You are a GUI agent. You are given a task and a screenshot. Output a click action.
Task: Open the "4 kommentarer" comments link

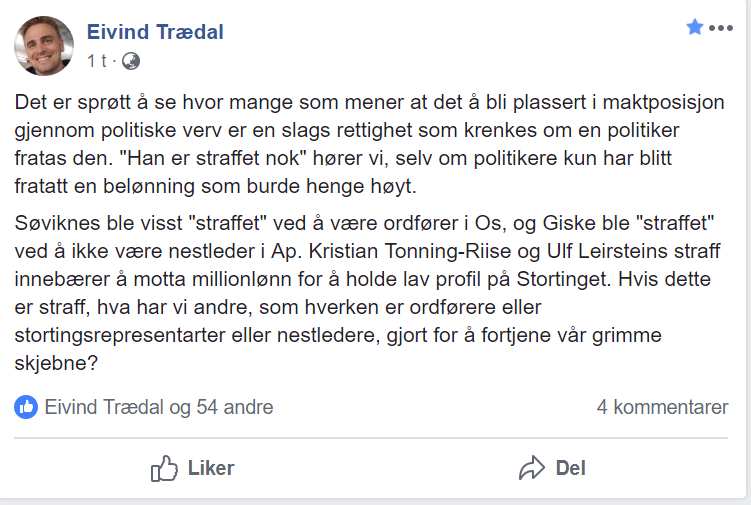coord(662,407)
